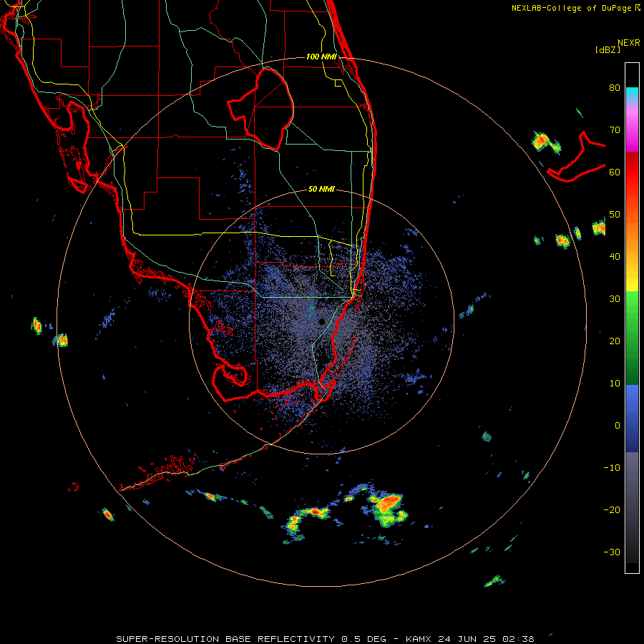Click the 80 dBZ scale value
Image resolution: width=644 pixels, height=644 pixels.
click(x=615, y=87)
